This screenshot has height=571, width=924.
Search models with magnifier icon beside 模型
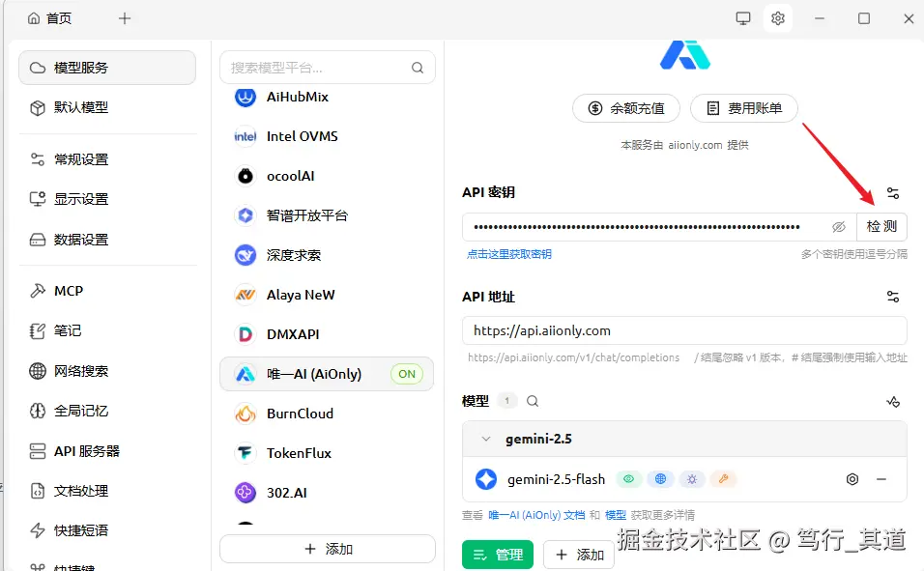pyautogui.click(x=533, y=401)
